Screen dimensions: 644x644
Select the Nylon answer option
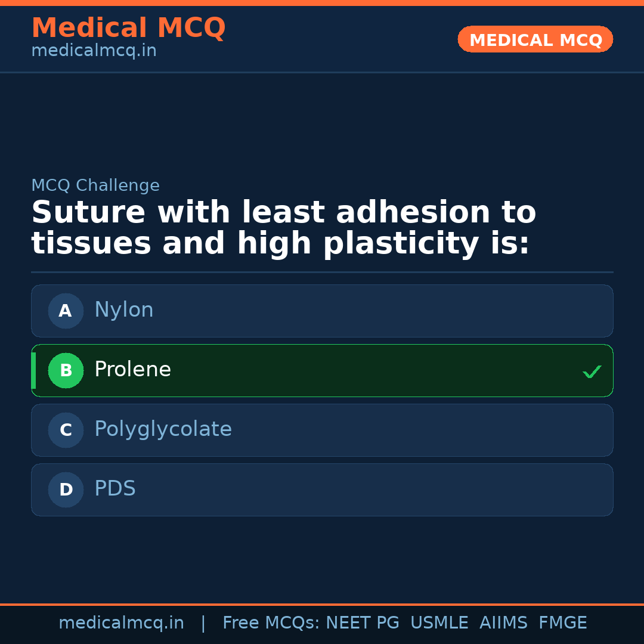tap(322, 311)
